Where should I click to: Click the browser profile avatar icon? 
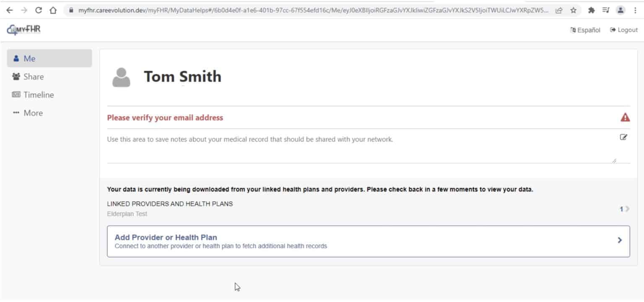click(621, 10)
